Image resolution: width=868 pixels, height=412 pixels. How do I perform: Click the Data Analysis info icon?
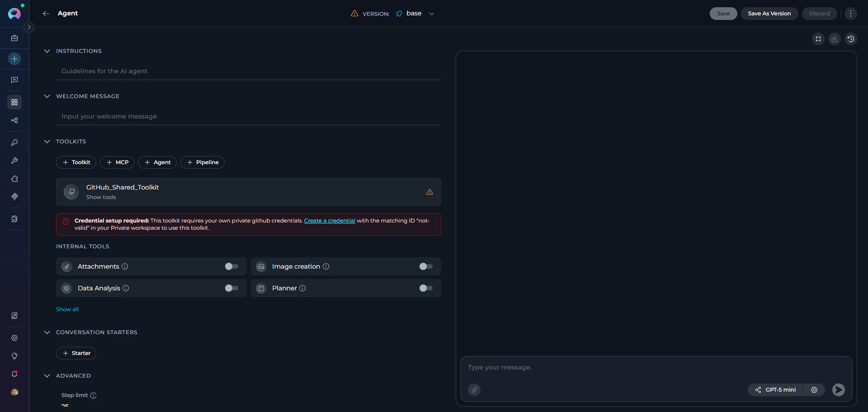point(126,288)
